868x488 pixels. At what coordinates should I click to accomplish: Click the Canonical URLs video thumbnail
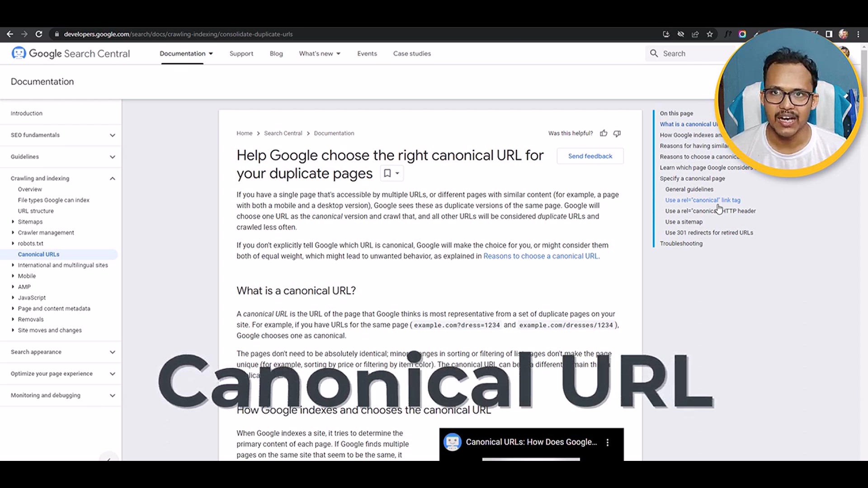[531, 445]
